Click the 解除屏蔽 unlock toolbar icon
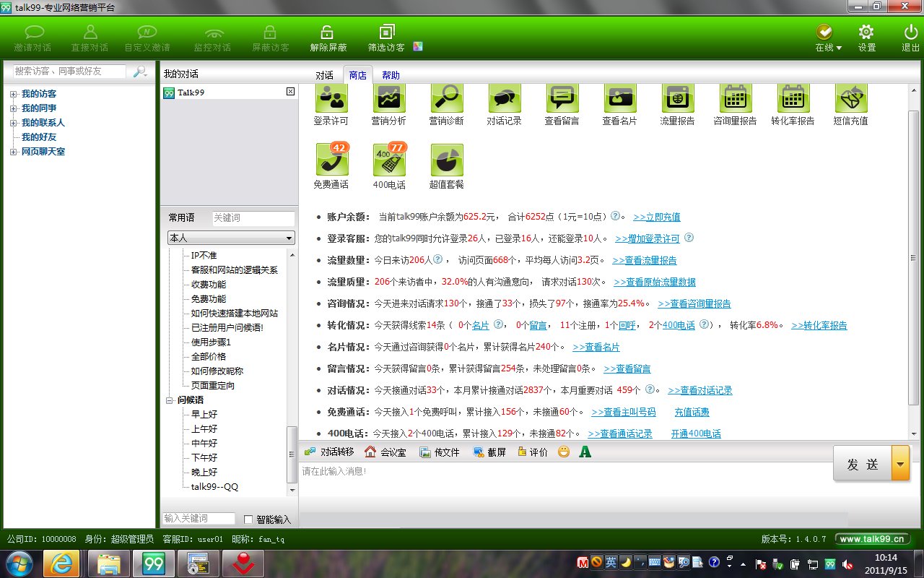 [328, 38]
